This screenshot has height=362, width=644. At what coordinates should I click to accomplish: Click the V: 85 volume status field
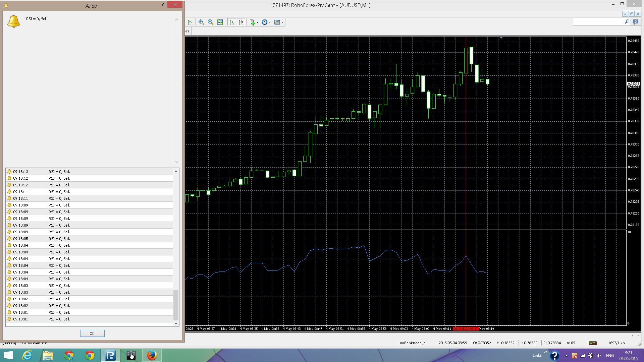coord(571,343)
